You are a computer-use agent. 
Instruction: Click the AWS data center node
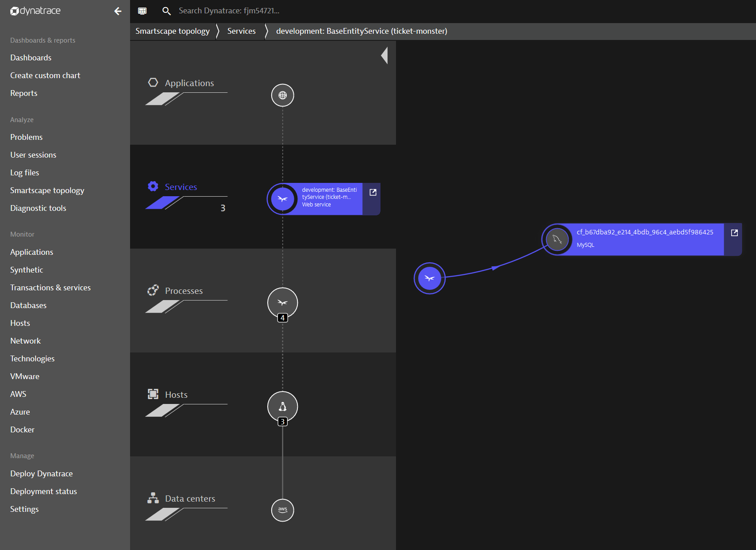282,510
